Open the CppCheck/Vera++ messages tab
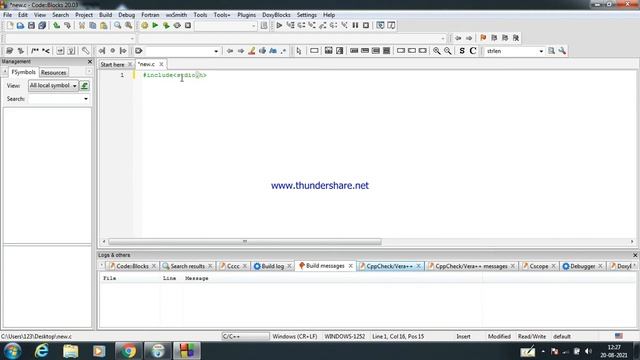640x360 pixels. pyautogui.click(x=471, y=266)
